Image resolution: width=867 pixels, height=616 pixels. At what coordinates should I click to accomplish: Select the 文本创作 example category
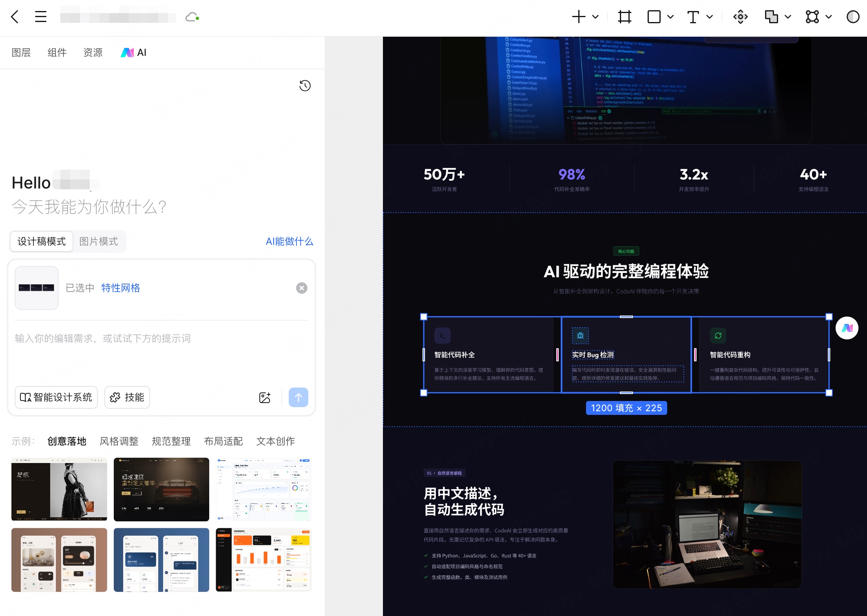point(276,441)
